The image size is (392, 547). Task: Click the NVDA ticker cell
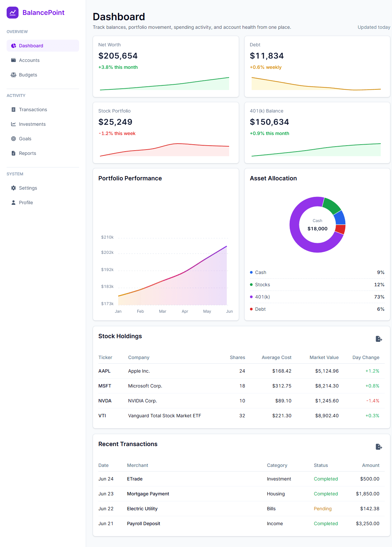pos(105,401)
